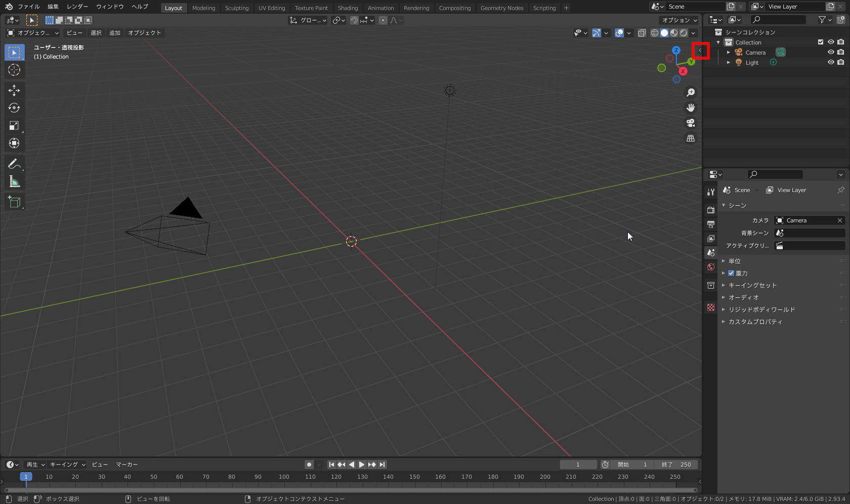Switch to the Shading workspace tab
The height and width of the screenshot is (504, 850).
[x=348, y=8]
